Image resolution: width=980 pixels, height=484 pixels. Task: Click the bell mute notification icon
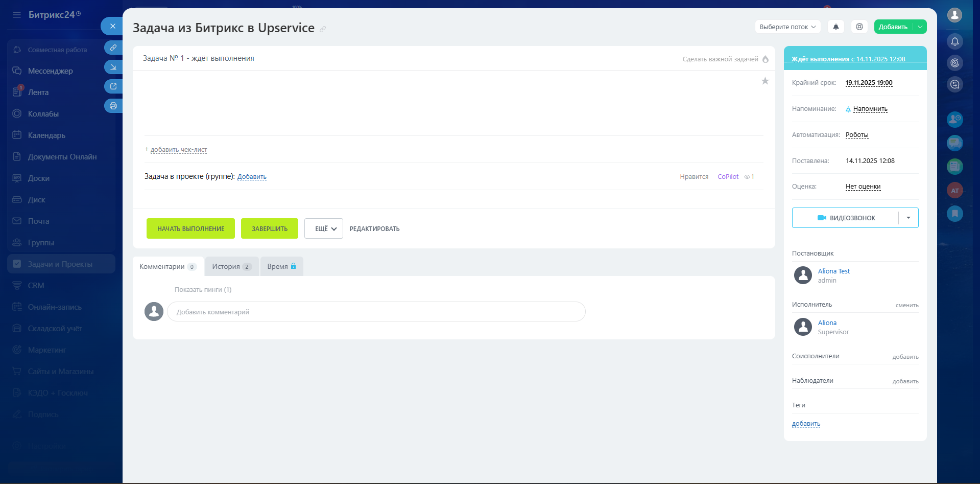click(x=836, y=27)
